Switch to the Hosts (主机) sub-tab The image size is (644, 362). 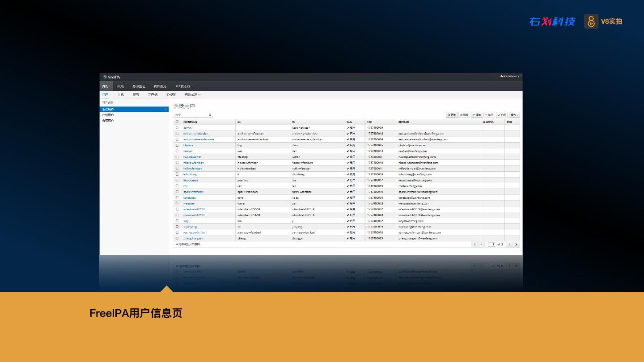point(121,95)
